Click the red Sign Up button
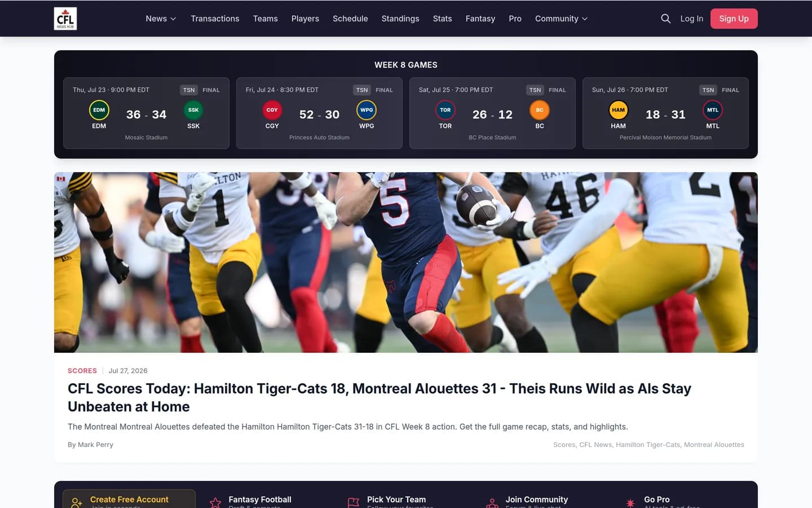812x508 pixels. coord(734,19)
